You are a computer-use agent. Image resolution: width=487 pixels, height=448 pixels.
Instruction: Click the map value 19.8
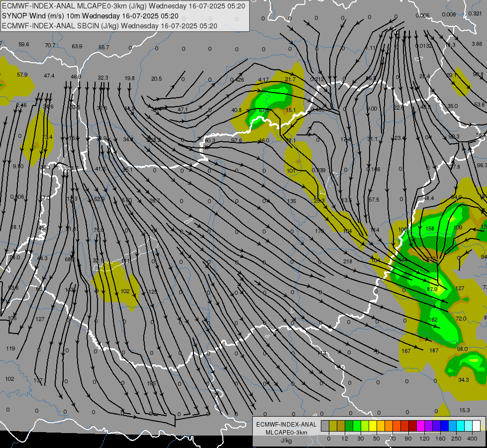point(129,78)
